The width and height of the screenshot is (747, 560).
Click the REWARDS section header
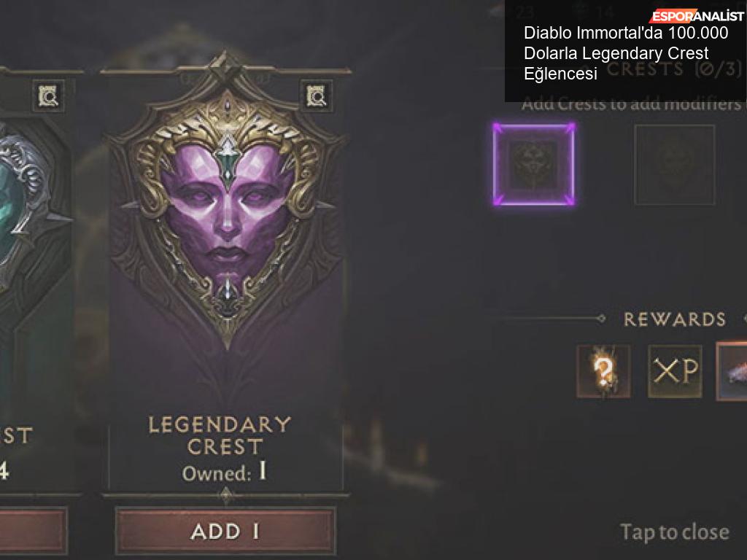pyautogui.click(x=675, y=319)
